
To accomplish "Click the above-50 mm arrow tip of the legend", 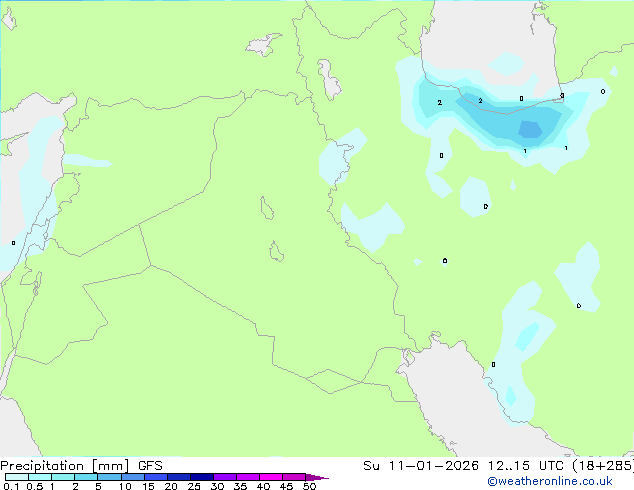I will click(317, 477).
